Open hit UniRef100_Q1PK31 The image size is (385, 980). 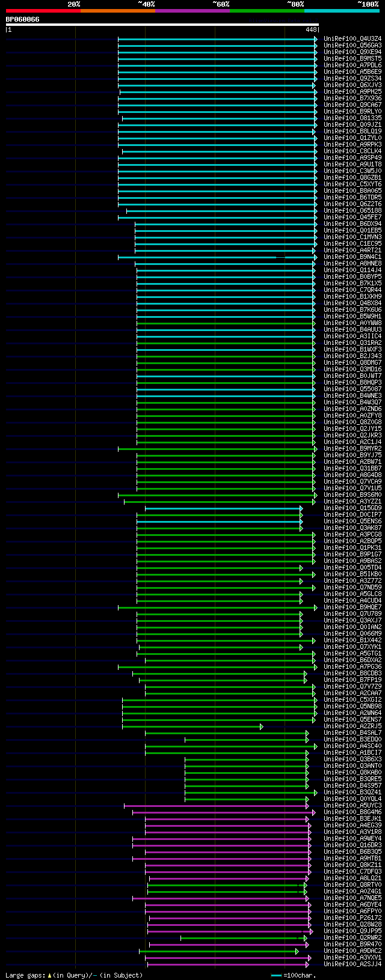pyautogui.click(x=353, y=547)
